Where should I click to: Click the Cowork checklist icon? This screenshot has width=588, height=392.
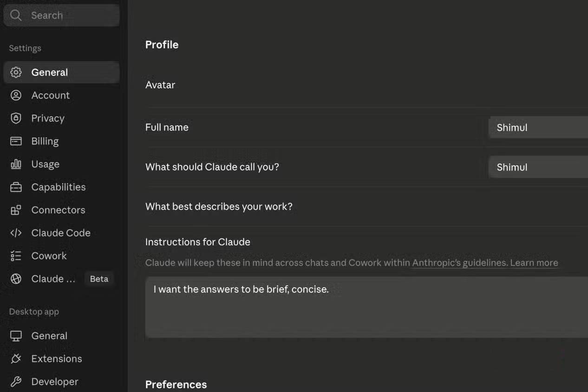(x=16, y=256)
